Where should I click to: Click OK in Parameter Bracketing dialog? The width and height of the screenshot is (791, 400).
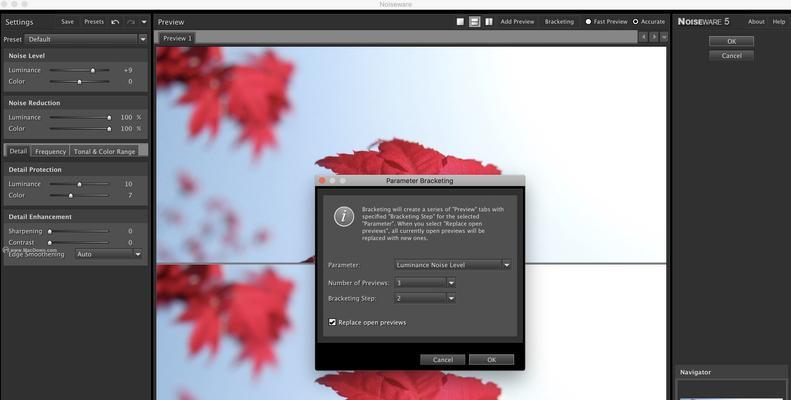point(491,360)
